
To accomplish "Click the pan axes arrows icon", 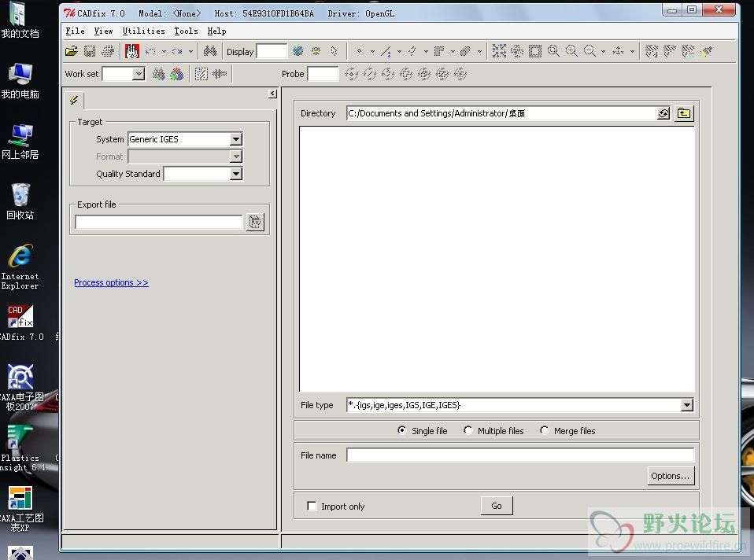I will [619, 51].
